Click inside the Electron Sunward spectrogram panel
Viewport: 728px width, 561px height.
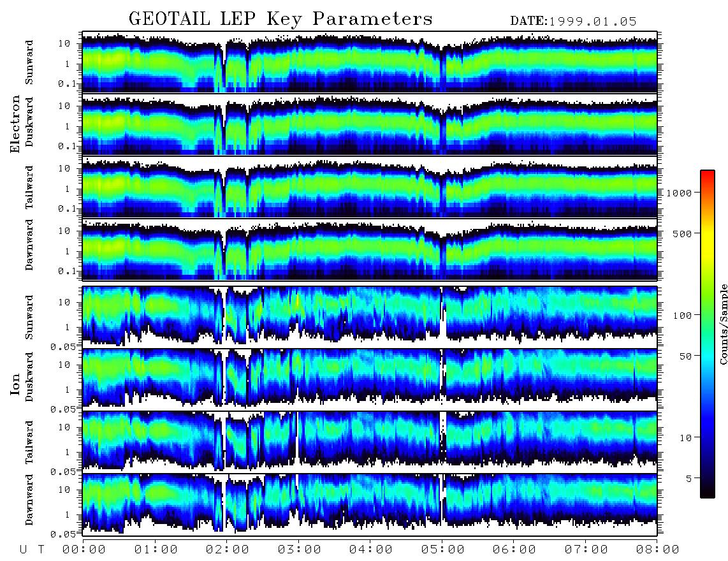[x=370, y=62]
